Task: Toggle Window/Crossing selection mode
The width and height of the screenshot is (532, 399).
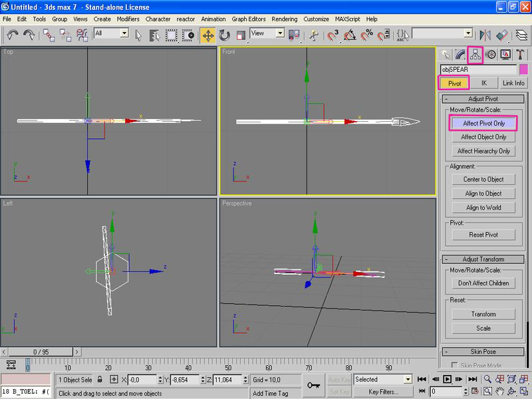Action: click(188, 35)
